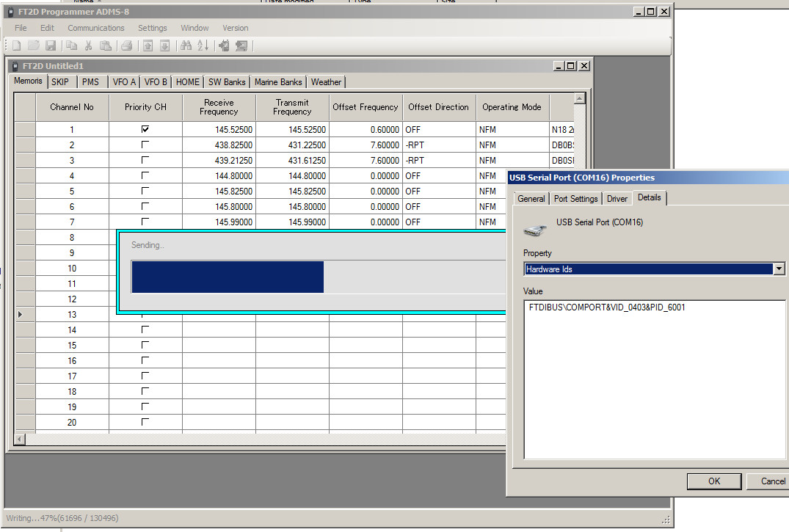
Task: Click the Cut scissors icon
Action: click(89, 45)
